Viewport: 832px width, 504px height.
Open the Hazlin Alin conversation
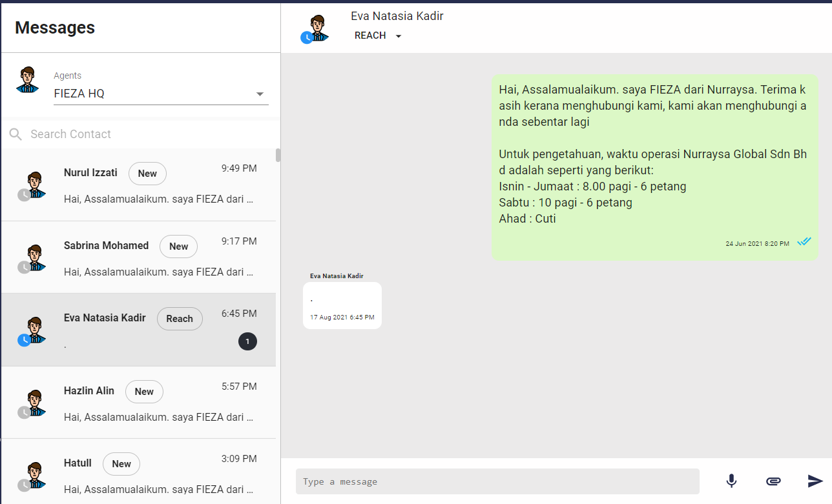point(138,402)
